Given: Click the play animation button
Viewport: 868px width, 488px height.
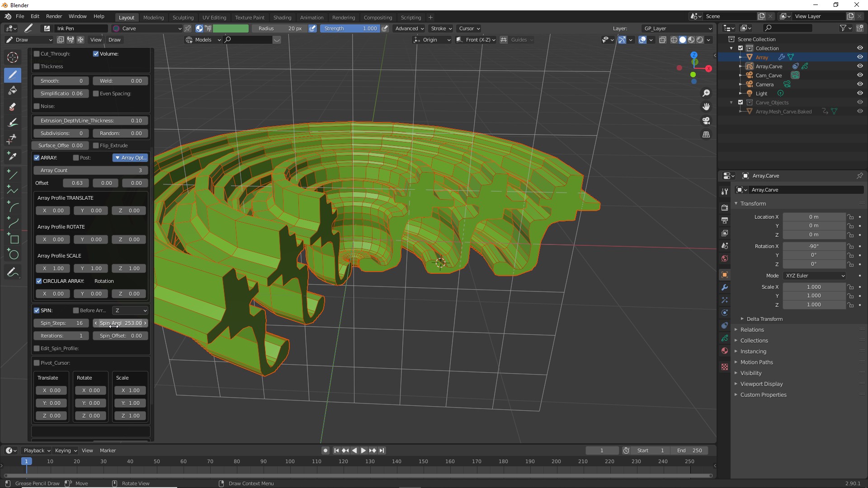Looking at the screenshot, I should tap(363, 450).
